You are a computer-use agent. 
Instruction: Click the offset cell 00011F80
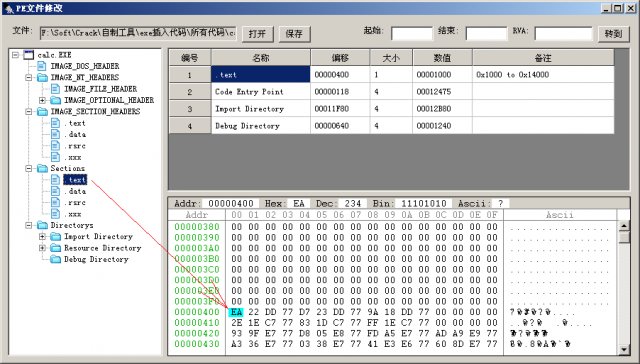pyautogui.click(x=340, y=109)
